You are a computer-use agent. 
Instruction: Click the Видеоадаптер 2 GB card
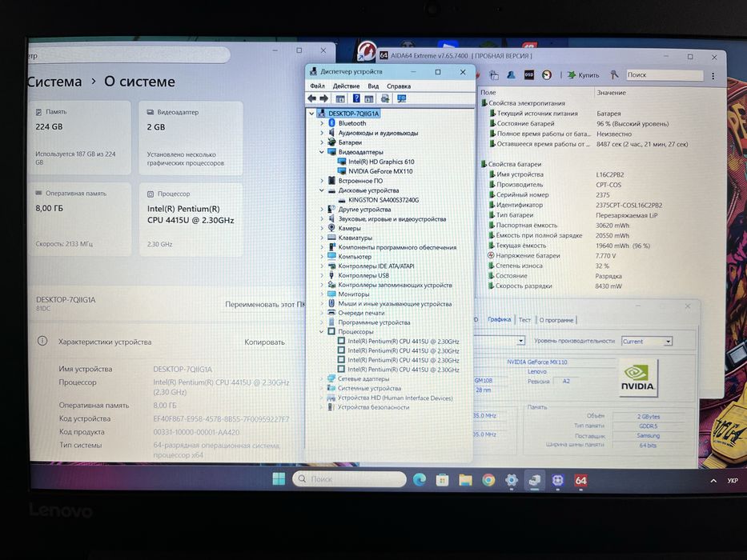click(x=191, y=138)
